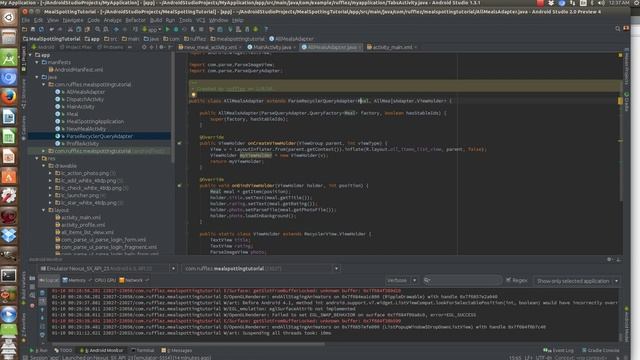640x360 pixels.
Task: Open the Ubuntu Dash home icon
Action: pyautogui.click(x=9, y=18)
